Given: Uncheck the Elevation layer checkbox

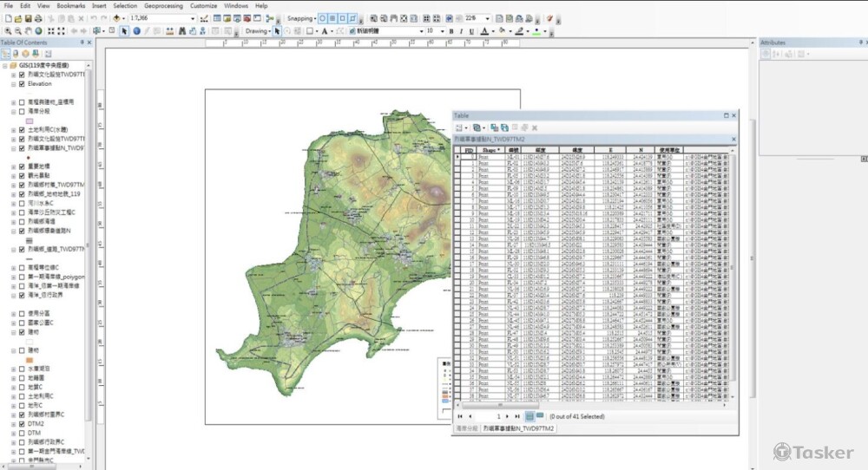Looking at the screenshot, I should pos(22,84).
